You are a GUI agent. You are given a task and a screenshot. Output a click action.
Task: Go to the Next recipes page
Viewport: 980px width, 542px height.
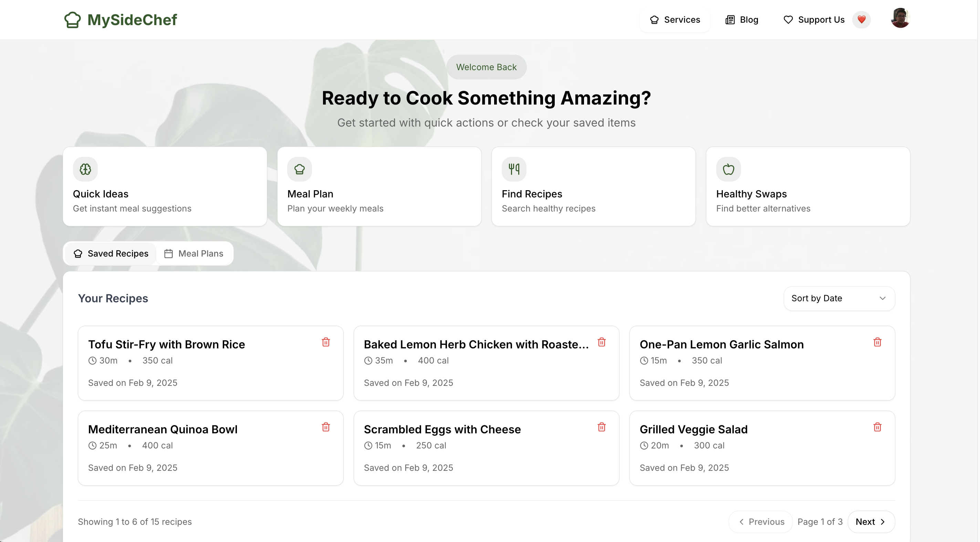click(x=871, y=522)
